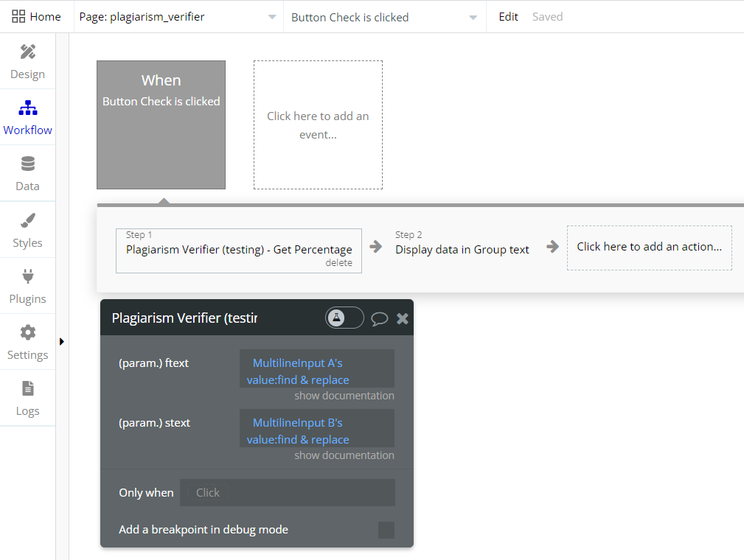
Task: Click the Saved status text
Action: pos(547,17)
